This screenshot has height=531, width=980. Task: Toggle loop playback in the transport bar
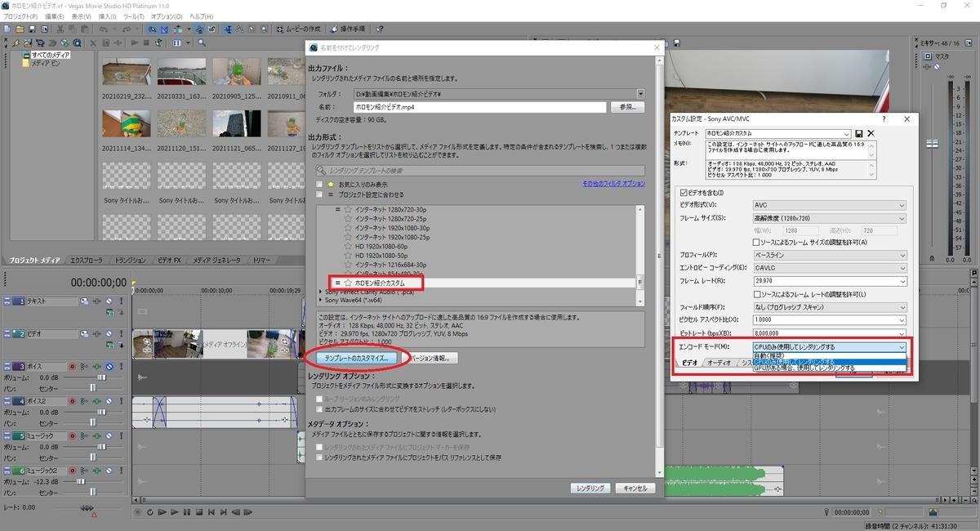tap(150, 512)
